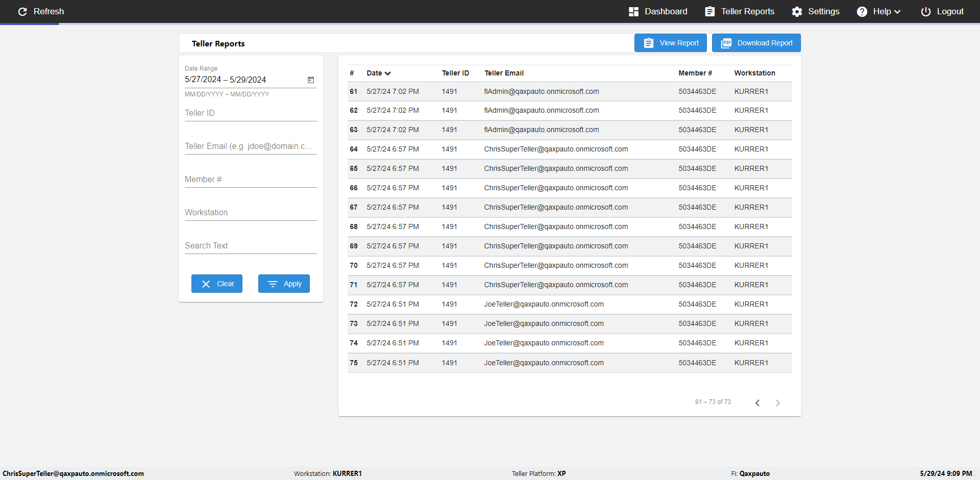Clear the report filters

[x=217, y=284]
